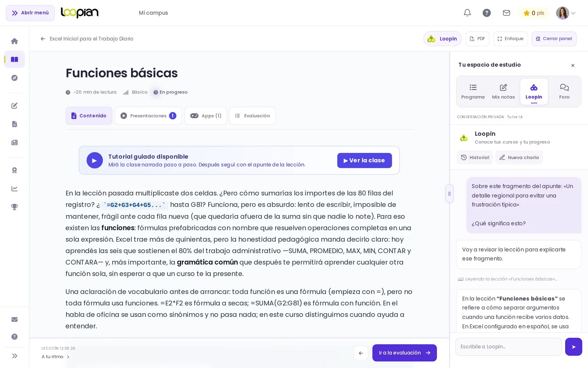588x368 pixels.
Task: Switch to the Foro panel tab
Action: coord(564,92)
